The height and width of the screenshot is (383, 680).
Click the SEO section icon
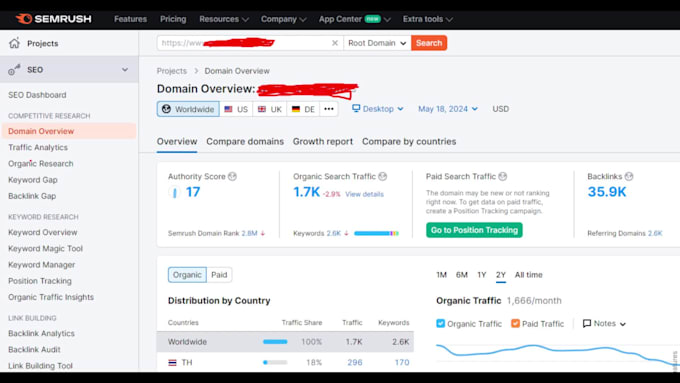point(14,69)
